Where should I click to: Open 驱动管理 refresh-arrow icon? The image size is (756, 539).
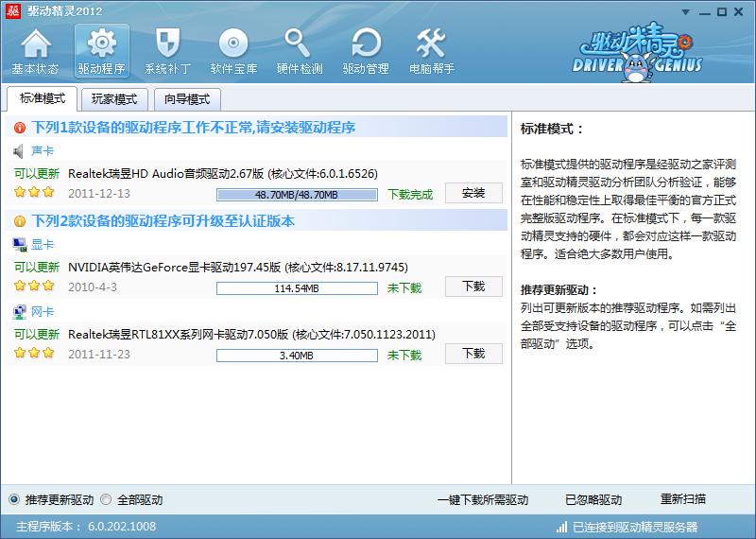[366, 45]
